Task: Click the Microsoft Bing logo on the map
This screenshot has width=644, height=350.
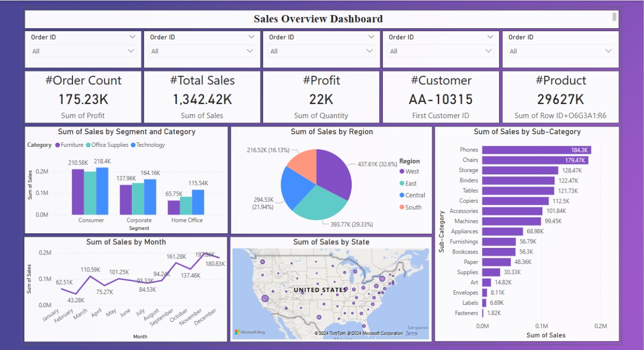Action: 250,332
